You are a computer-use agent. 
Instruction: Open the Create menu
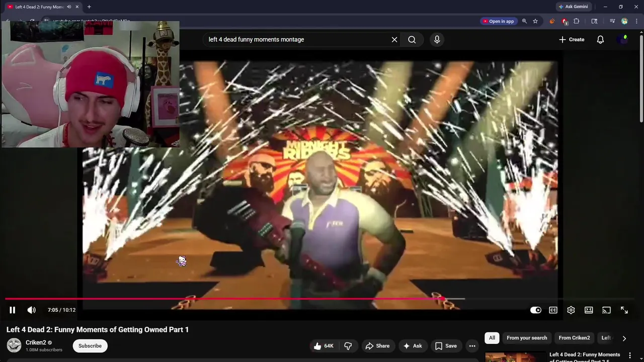pos(572,40)
